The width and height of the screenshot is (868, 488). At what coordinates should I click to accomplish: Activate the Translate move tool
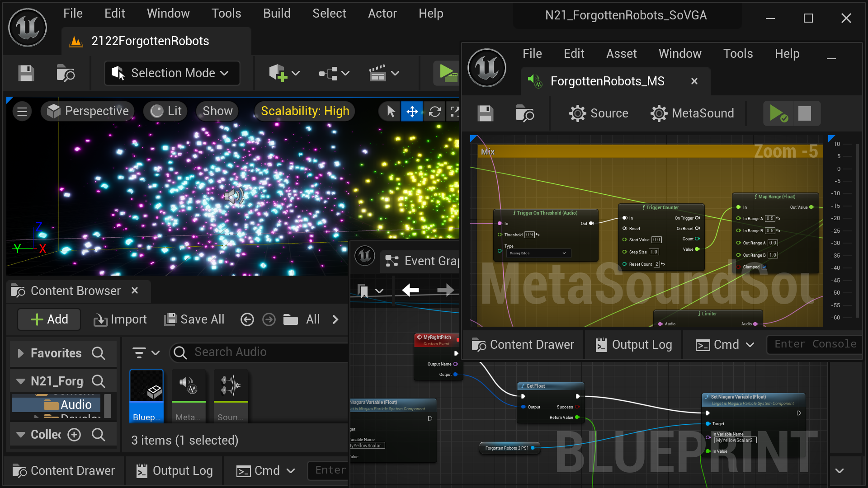[x=412, y=112]
